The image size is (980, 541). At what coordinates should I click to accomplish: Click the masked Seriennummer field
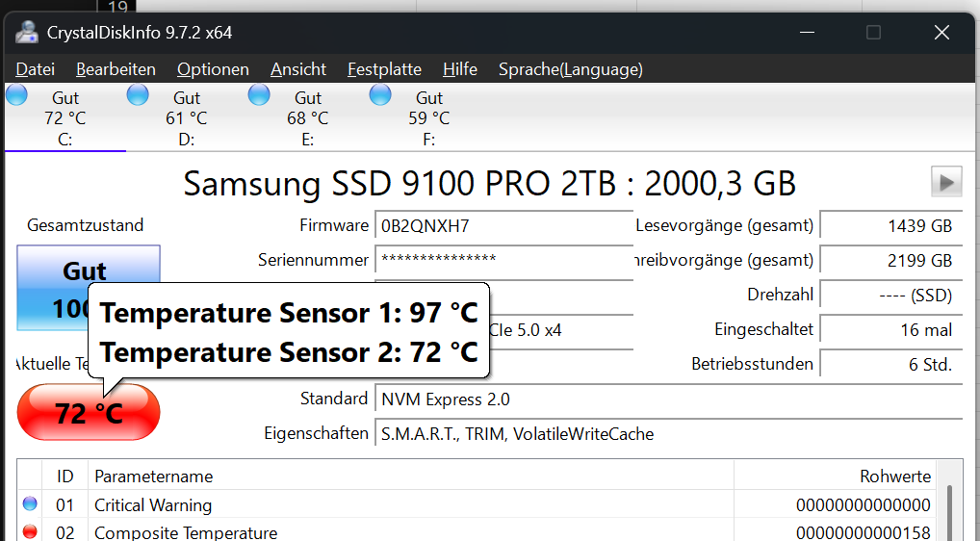click(503, 260)
